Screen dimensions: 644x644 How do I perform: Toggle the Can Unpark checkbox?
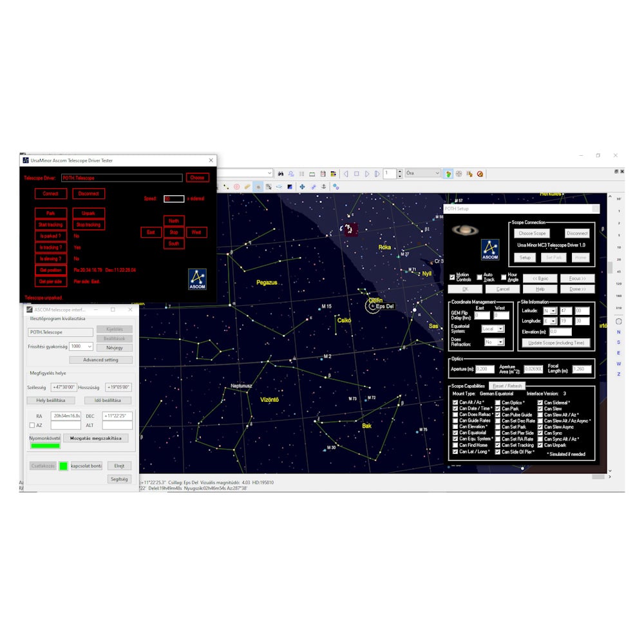(540, 445)
